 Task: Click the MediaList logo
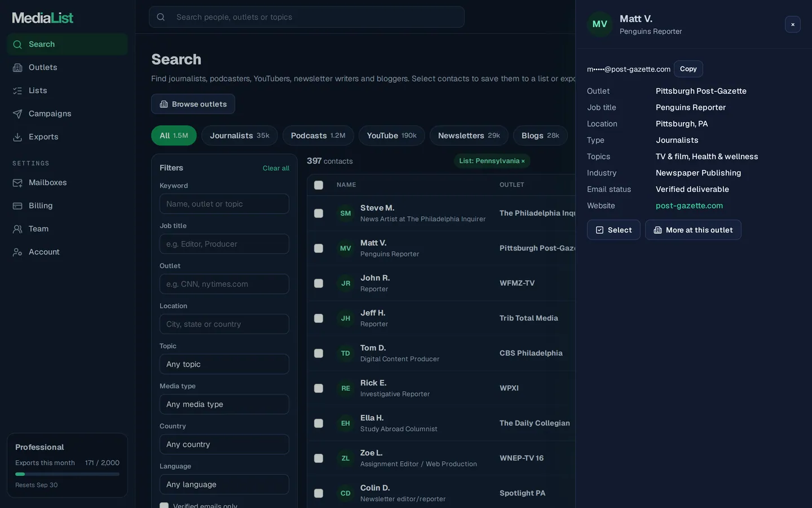point(43,17)
